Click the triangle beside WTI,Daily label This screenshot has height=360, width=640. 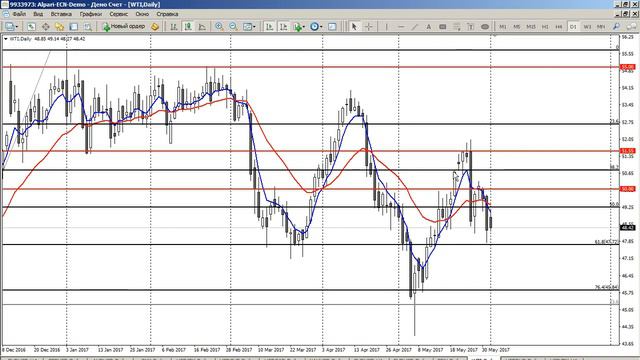[5, 39]
